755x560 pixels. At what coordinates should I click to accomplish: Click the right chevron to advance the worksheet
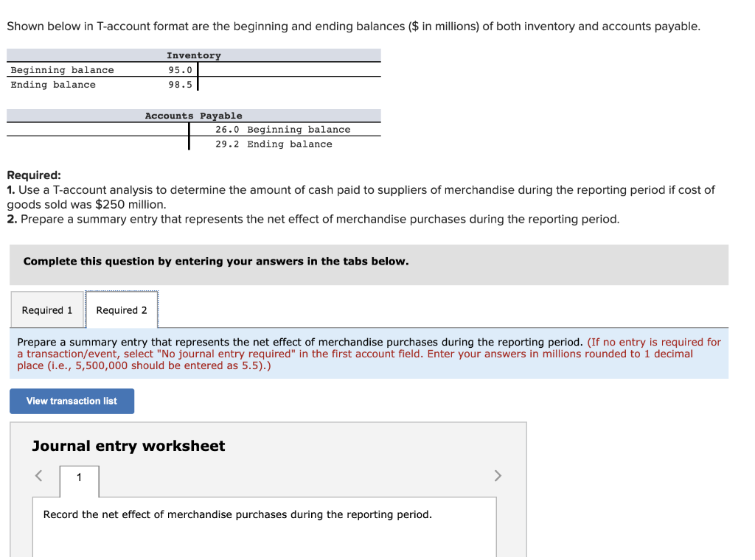[x=498, y=476]
